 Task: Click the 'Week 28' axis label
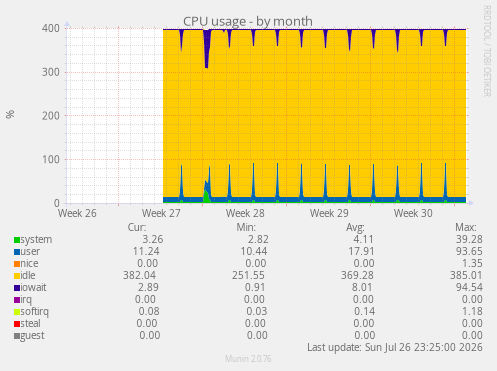(x=245, y=214)
